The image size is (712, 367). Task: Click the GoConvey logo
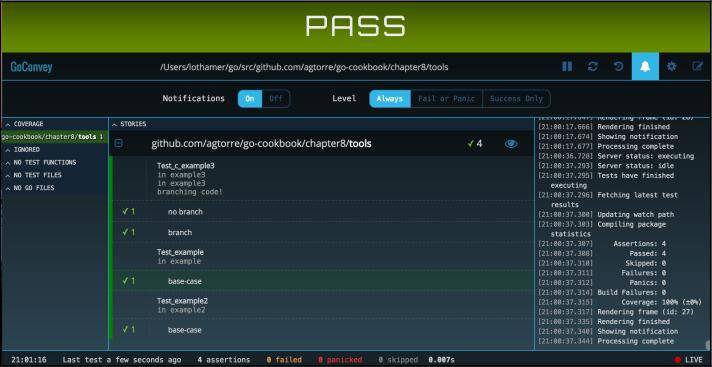coord(31,67)
